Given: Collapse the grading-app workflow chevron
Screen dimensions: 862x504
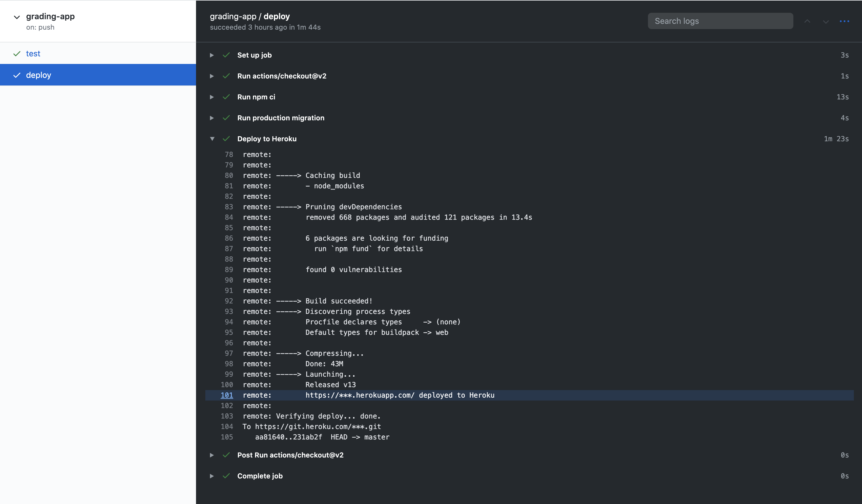Looking at the screenshot, I should click(17, 17).
